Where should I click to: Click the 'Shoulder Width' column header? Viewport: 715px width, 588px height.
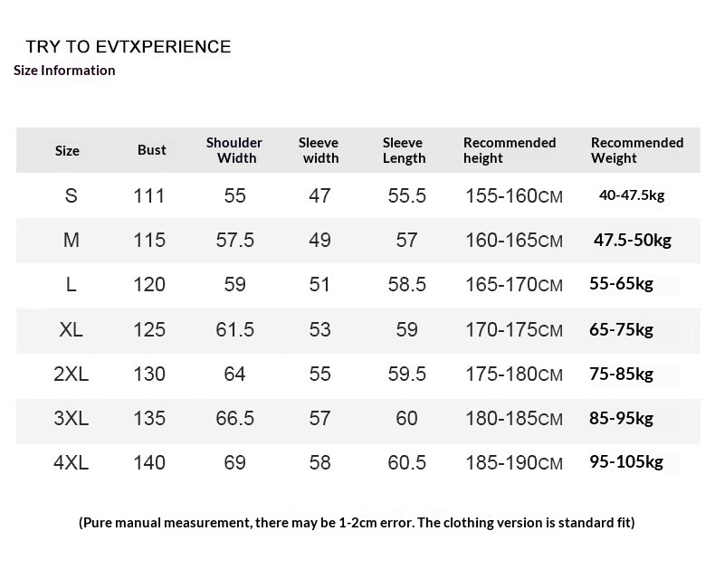(x=234, y=150)
